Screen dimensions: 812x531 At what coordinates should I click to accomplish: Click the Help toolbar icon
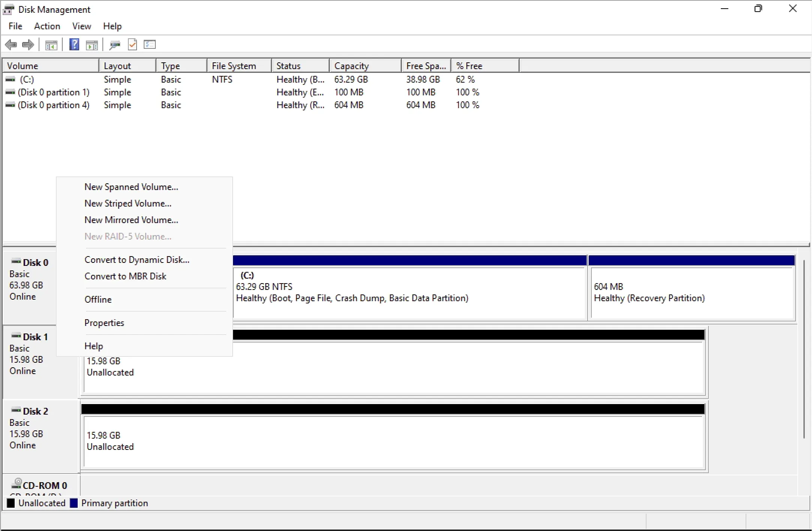coord(75,44)
